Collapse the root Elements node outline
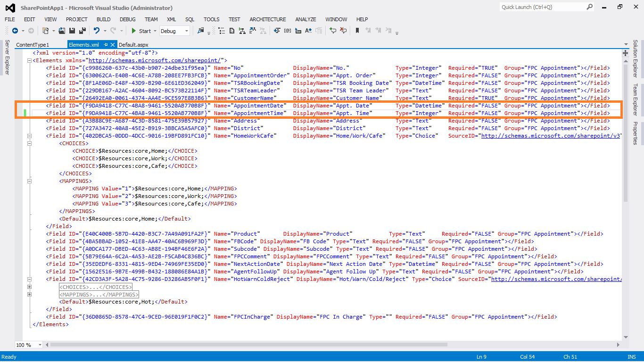Screen dimensions: 644x362 point(29,60)
